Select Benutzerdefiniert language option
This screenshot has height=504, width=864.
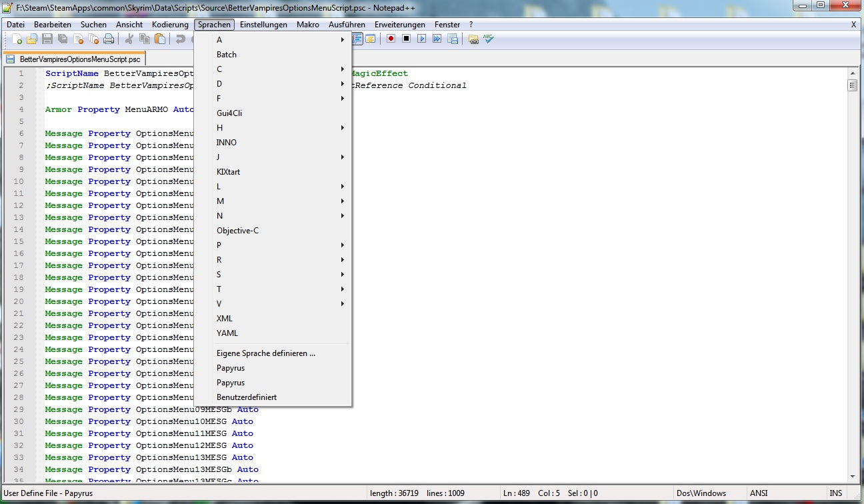click(x=246, y=397)
